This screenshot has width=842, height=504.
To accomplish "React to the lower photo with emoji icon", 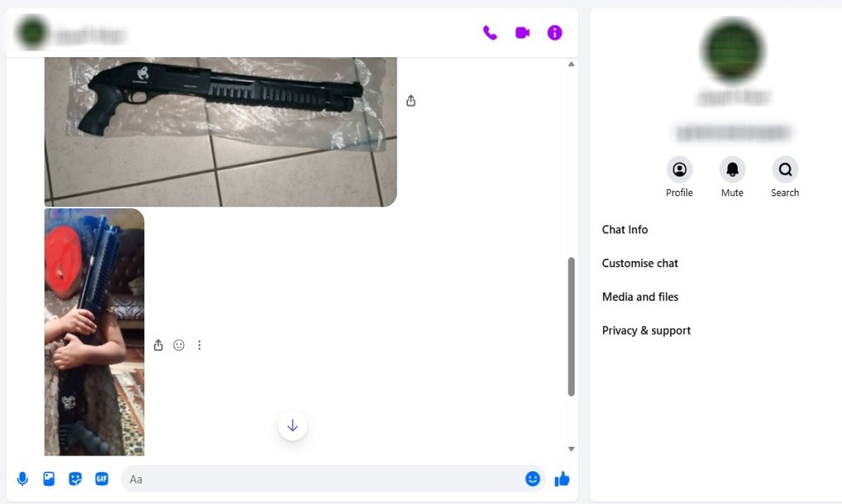I will click(179, 345).
